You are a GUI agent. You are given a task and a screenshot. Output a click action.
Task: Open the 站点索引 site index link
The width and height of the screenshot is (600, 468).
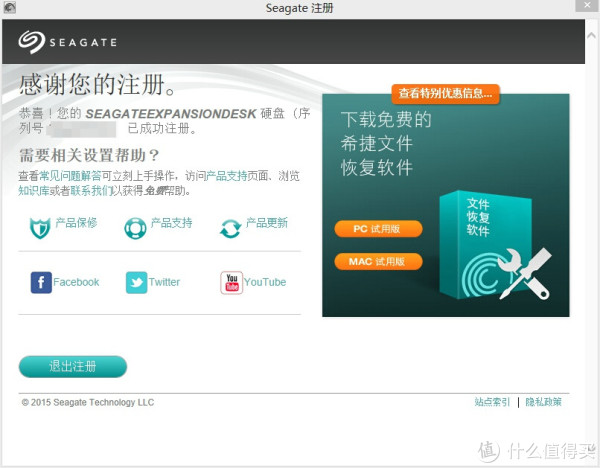pos(492,402)
